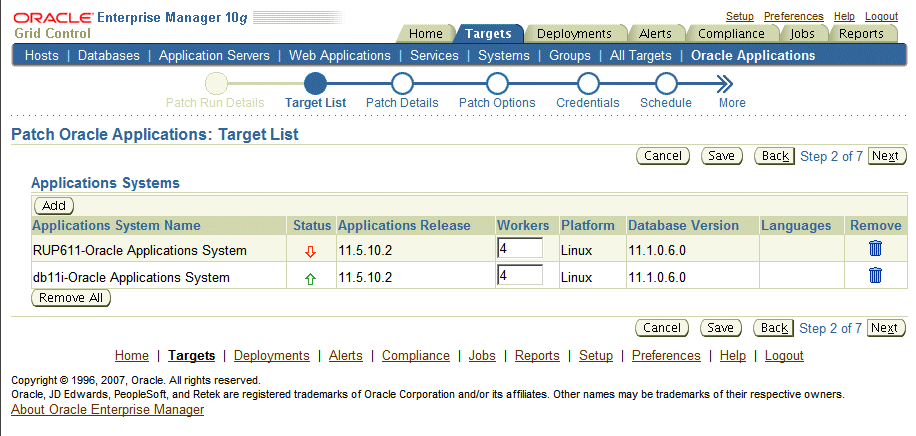Focus Workers field for RUP611 system
The image size is (916, 436).
point(520,248)
